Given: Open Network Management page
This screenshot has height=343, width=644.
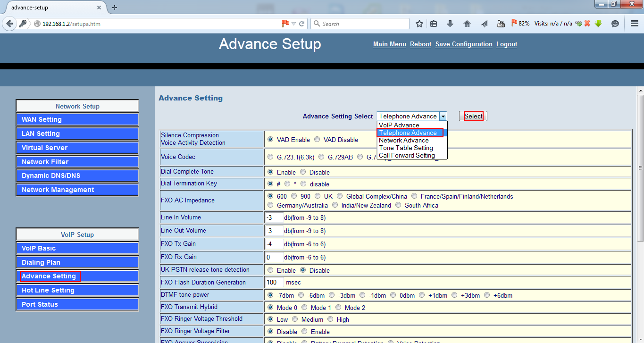Looking at the screenshot, I should tap(77, 190).
